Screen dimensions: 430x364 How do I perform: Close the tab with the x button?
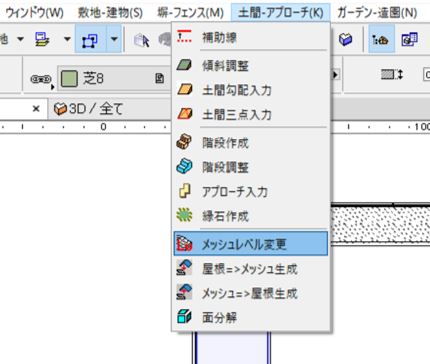[x=36, y=109]
